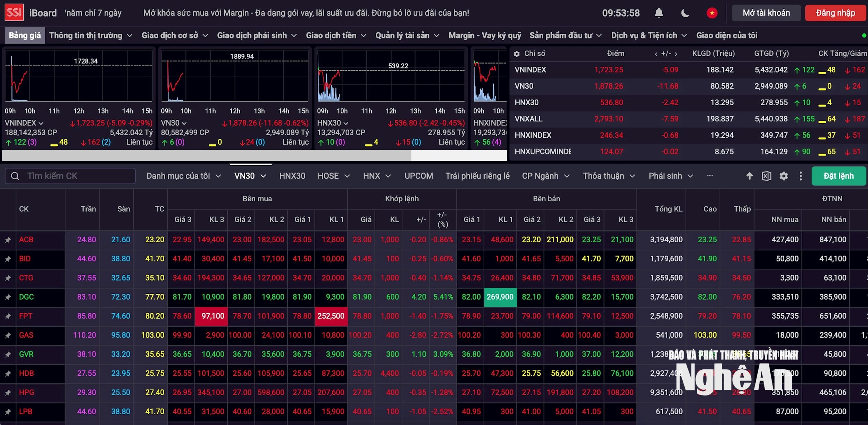Viewport: 868px width, 425px height.
Task: Click next arrow beside +/- column header
Action: pyautogui.click(x=676, y=54)
